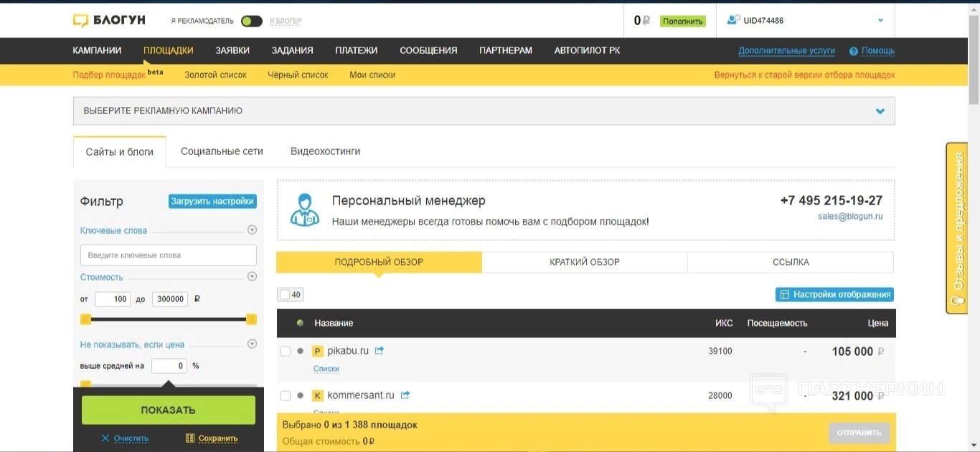The image size is (980, 452).
Task: Click the personal manager avatar icon
Action: pyautogui.click(x=305, y=209)
